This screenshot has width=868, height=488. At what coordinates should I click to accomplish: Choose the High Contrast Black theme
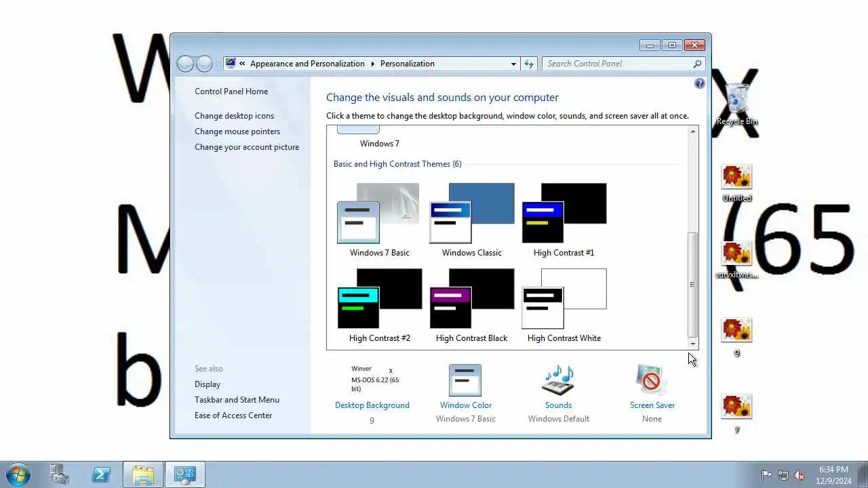pyautogui.click(x=472, y=306)
